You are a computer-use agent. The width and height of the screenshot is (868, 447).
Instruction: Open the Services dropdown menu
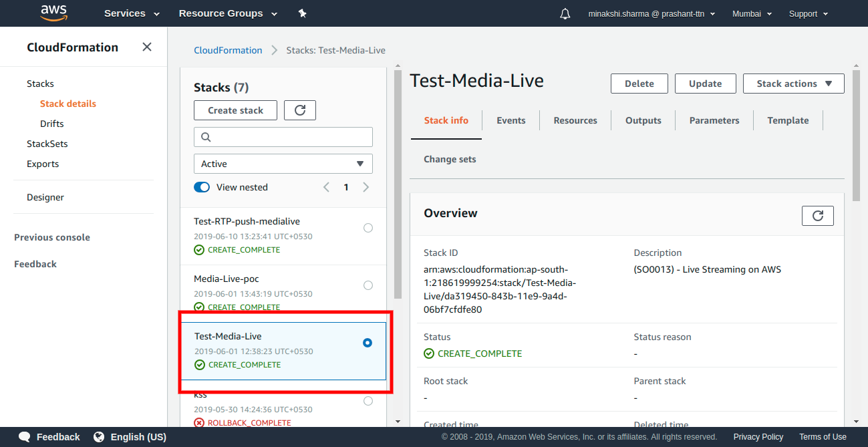[x=132, y=13]
